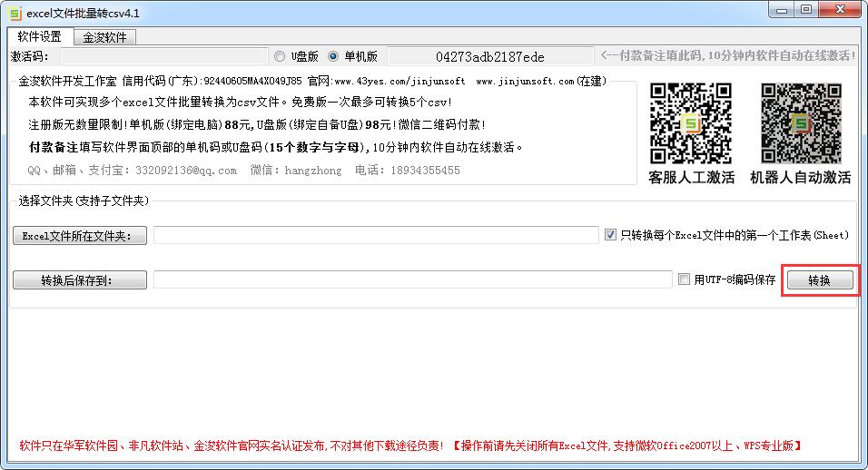The width and height of the screenshot is (868, 470).
Task: Click the 转换后保存到 button
Action: tap(80, 280)
